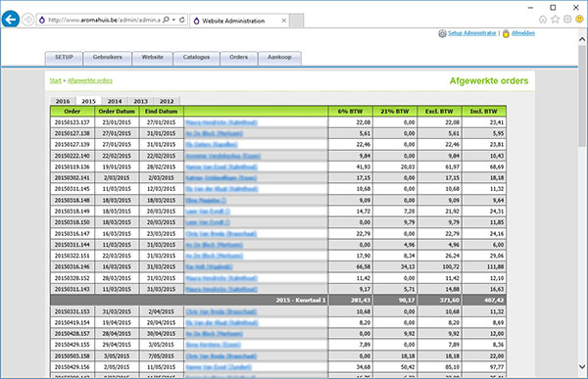Click the Incl. BTW column header
This screenshot has height=379, width=588.
coord(484,112)
